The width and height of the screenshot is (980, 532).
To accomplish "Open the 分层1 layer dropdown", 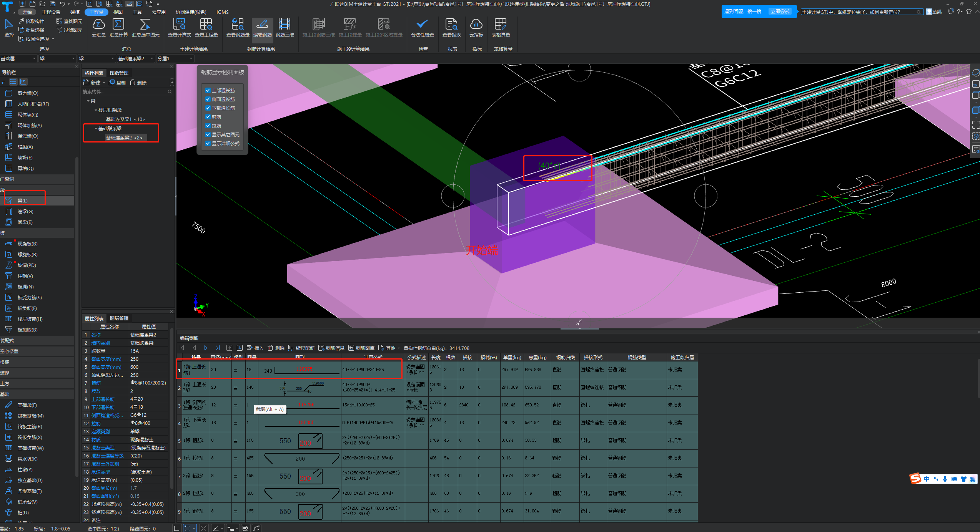I will tap(175, 58).
